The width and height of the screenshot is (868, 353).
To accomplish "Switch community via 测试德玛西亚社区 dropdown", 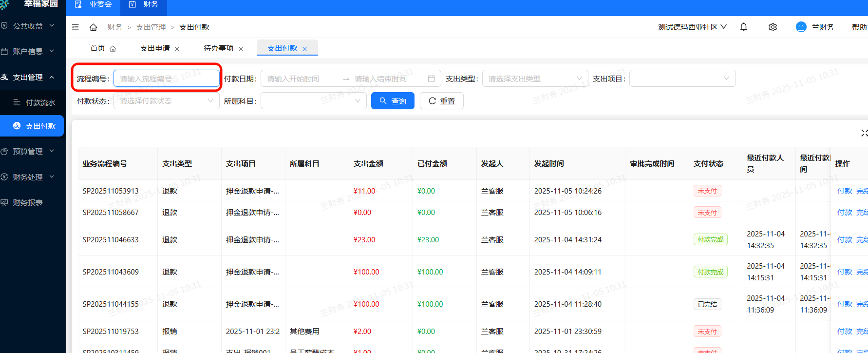I will [x=692, y=27].
